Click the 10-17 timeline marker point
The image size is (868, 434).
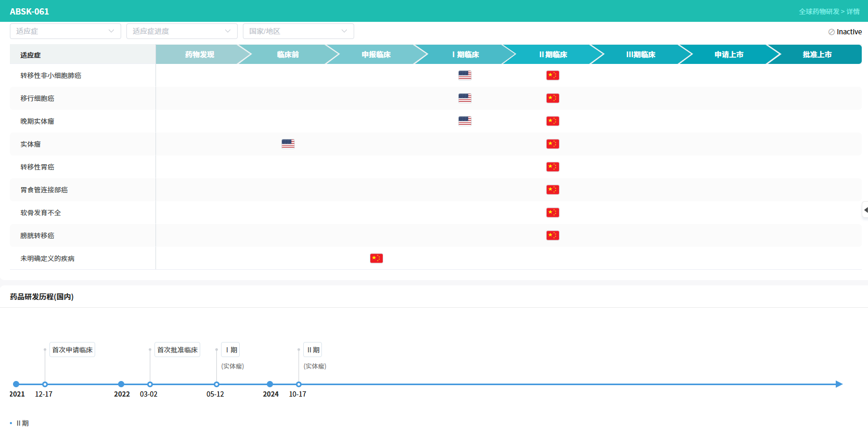pyautogui.click(x=299, y=384)
